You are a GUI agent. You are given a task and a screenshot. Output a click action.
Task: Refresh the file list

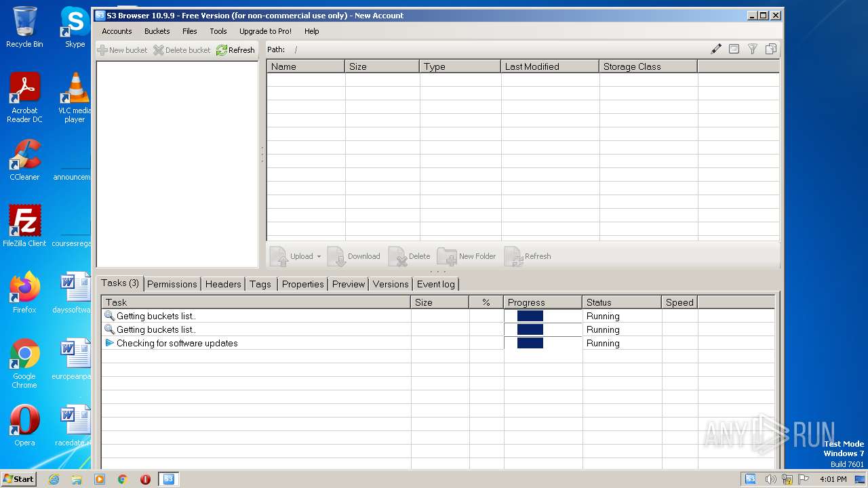point(528,256)
